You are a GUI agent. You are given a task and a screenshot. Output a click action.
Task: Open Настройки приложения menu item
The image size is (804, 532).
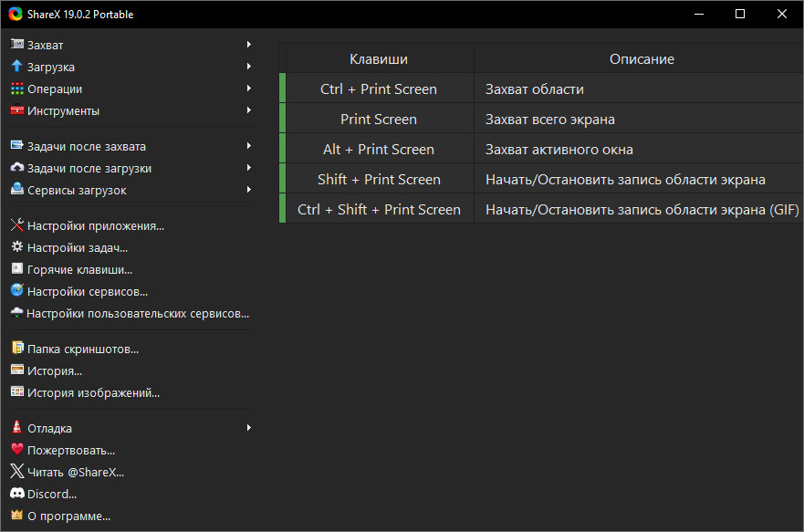pyautogui.click(x=96, y=225)
